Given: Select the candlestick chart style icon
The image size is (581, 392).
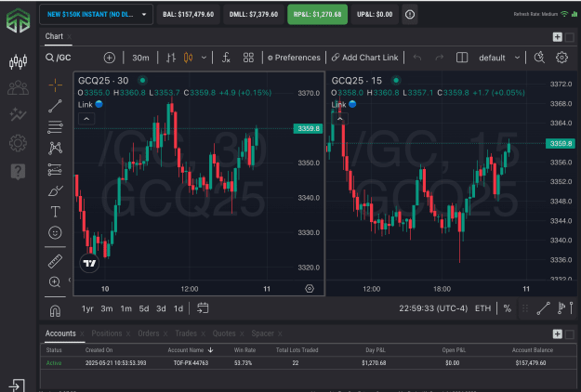Looking at the screenshot, I should 188,58.
